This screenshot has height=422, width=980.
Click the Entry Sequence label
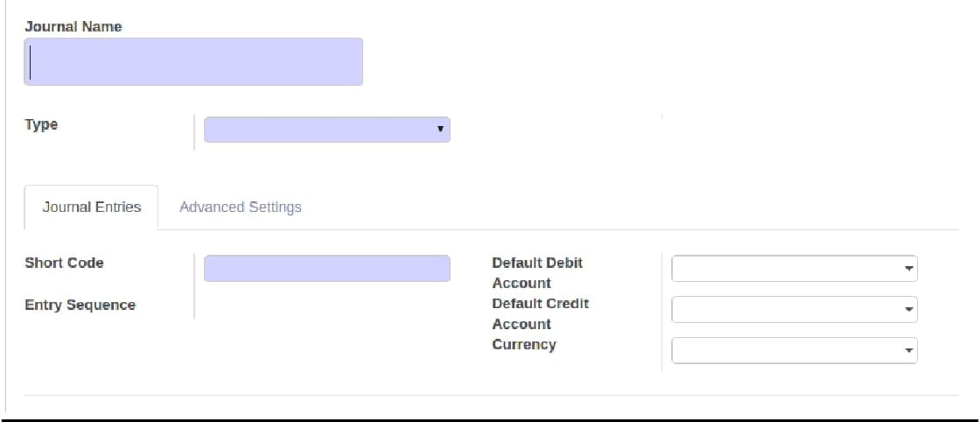pos(80,305)
